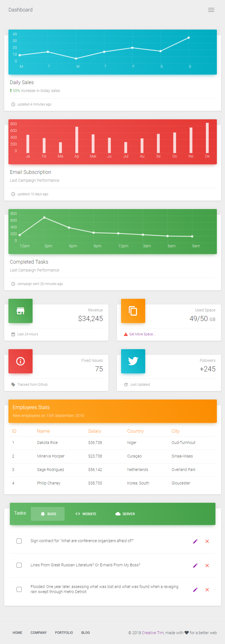Click the green Revenue store icon
Image resolution: width=225 pixels, height=644 pixels.
pos(21,311)
